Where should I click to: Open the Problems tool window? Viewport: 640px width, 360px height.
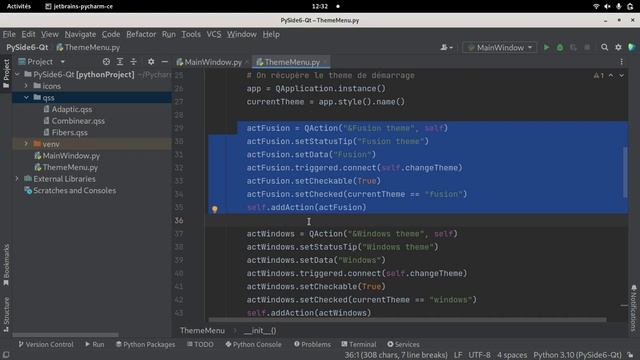312,344
